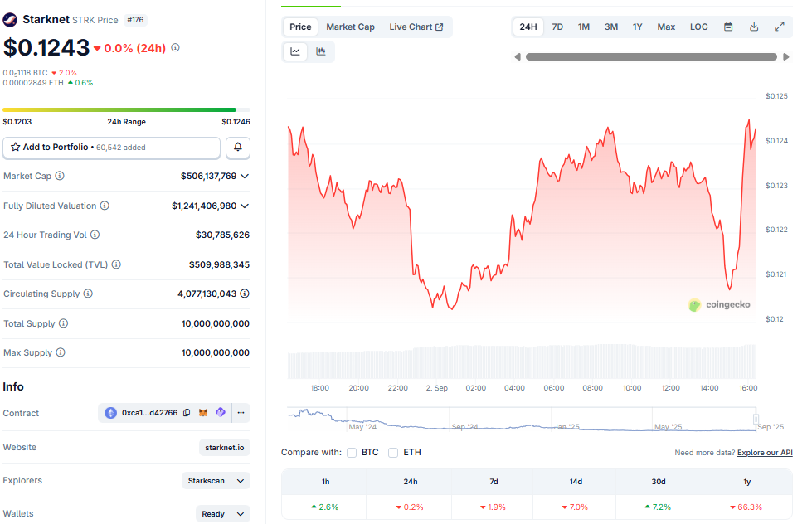Image resolution: width=812 pixels, height=524 pixels.
Task: Expand Market Cap details chevron
Action: click(x=245, y=176)
